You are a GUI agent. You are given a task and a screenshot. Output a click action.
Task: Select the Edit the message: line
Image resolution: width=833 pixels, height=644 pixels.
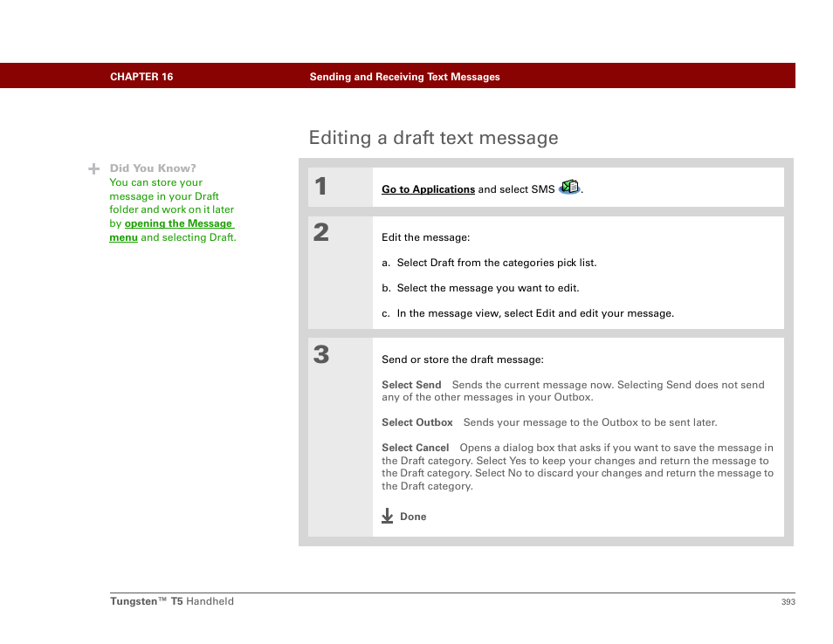[425, 237]
